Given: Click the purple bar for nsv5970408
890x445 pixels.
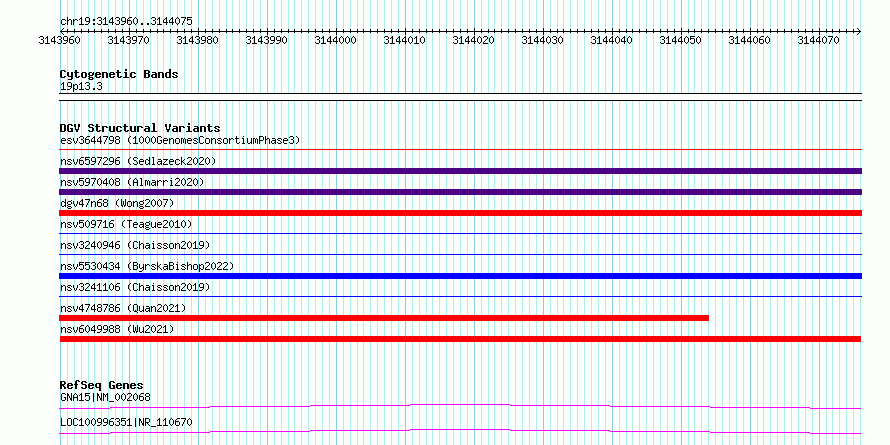Looking at the screenshot, I should tap(460, 192).
